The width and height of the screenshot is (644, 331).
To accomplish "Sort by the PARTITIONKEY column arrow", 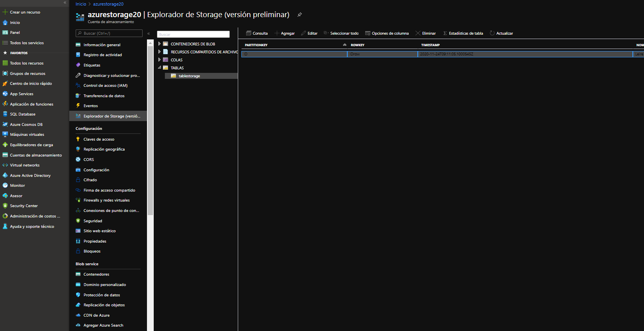I will click(x=345, y=45).
